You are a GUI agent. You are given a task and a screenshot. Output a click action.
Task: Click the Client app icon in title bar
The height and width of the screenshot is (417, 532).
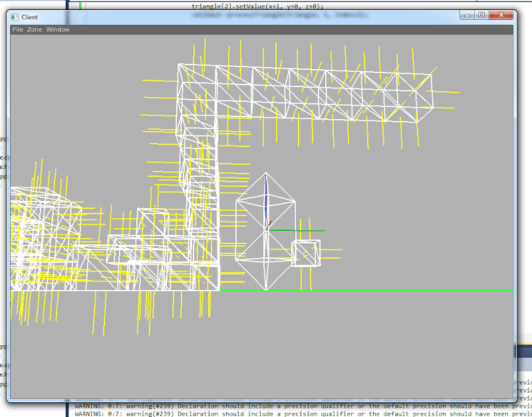coord(15,17)
